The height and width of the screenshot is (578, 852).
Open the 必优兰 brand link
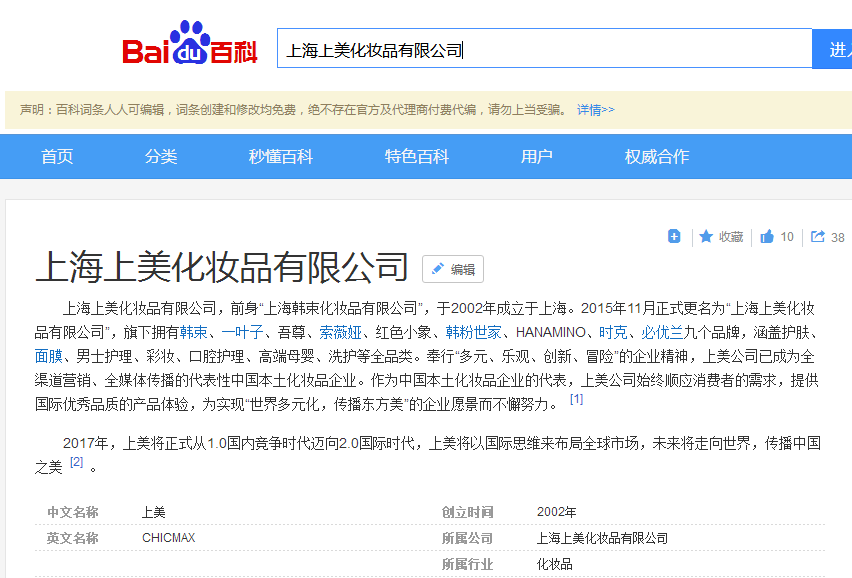pos(662,332)
